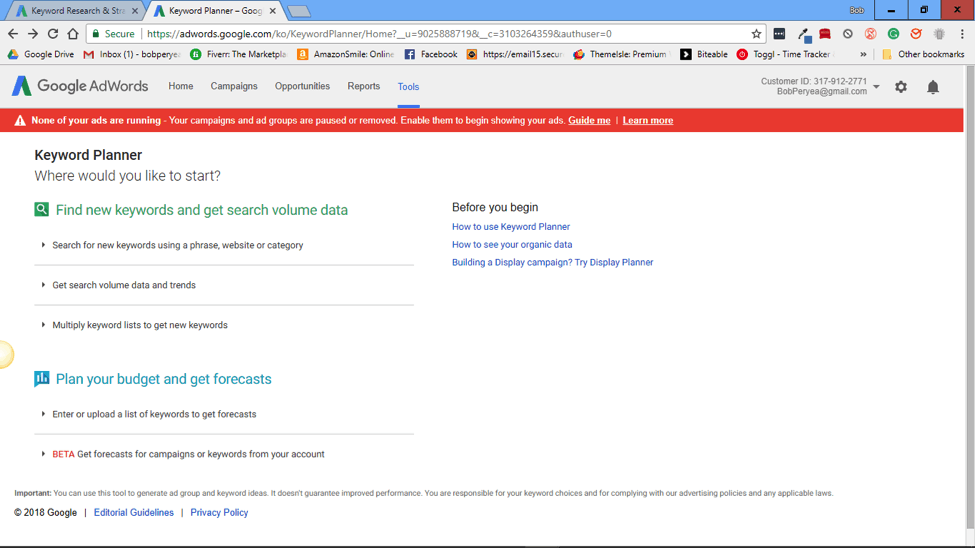Click the first dark extension icon after the star
975x548 pixels.
pos(779,34)
